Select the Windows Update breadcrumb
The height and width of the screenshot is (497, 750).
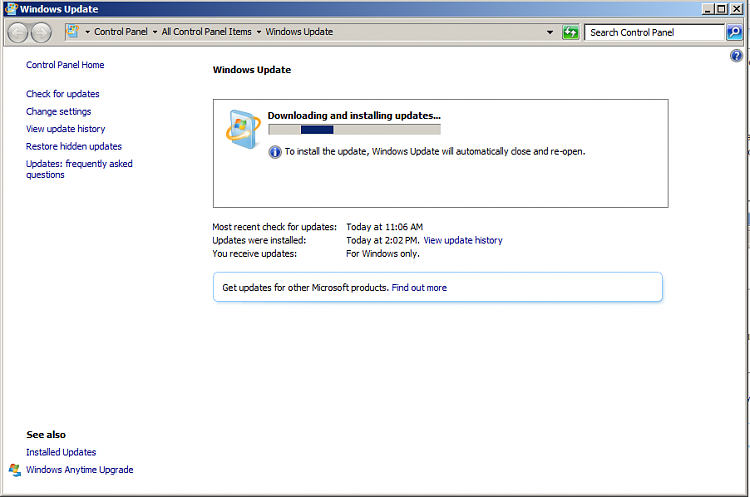(299, 32)
